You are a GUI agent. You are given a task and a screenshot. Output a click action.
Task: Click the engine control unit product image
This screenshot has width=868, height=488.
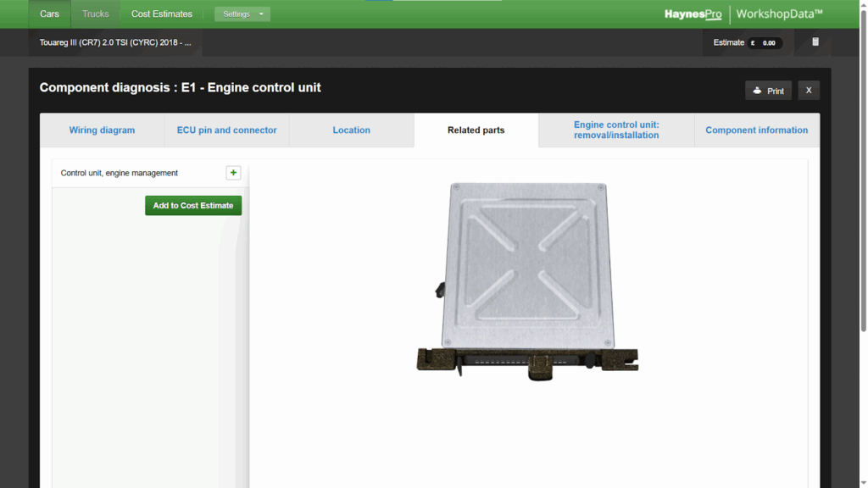pyautogui.click(x=527, y=275)
